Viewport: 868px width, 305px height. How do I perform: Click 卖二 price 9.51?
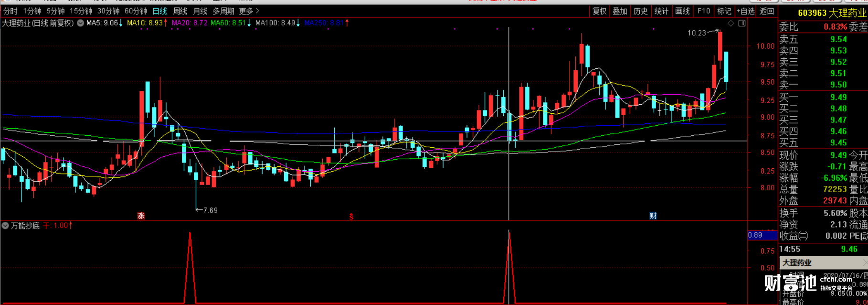(839, 74)
